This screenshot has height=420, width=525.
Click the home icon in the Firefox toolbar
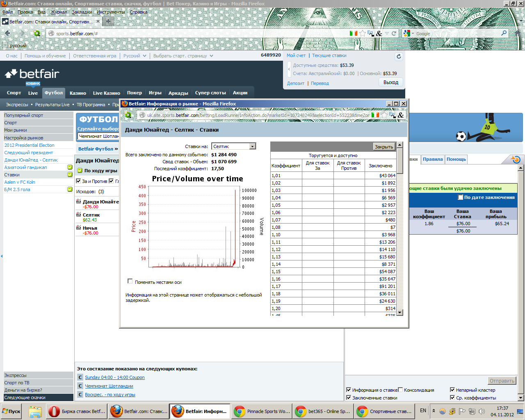517,33
